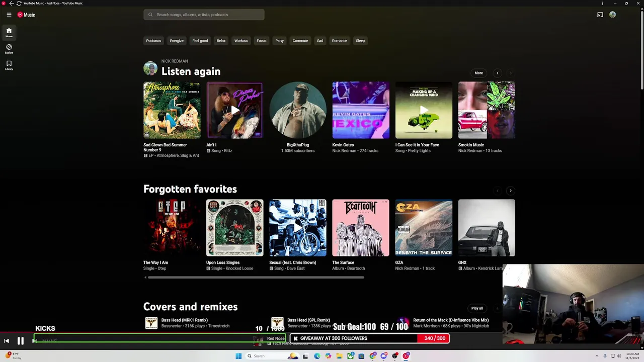Open Nick Redman avatar beside Listen again

(x=150, y=68)
